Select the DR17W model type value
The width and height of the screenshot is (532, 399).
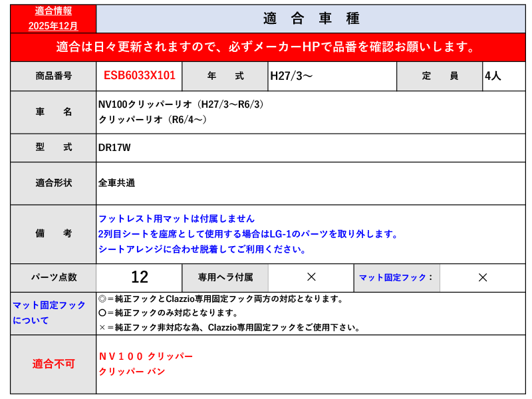click(x=114, y=148)
